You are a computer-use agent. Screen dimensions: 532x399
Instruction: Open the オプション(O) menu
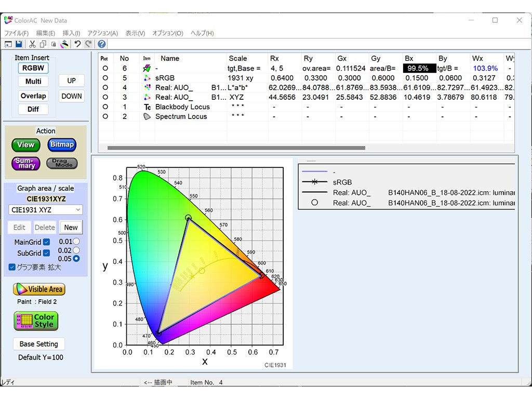pyautogui.click(x=167, y=33)
